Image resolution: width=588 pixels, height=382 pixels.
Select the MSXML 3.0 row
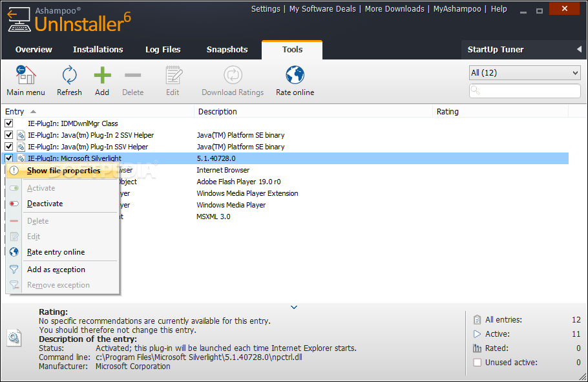coord(344,217)
